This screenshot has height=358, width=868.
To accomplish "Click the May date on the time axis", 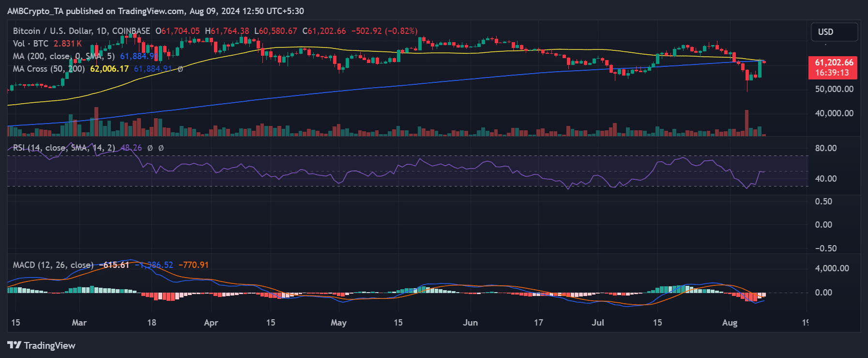I will (338, 323).
